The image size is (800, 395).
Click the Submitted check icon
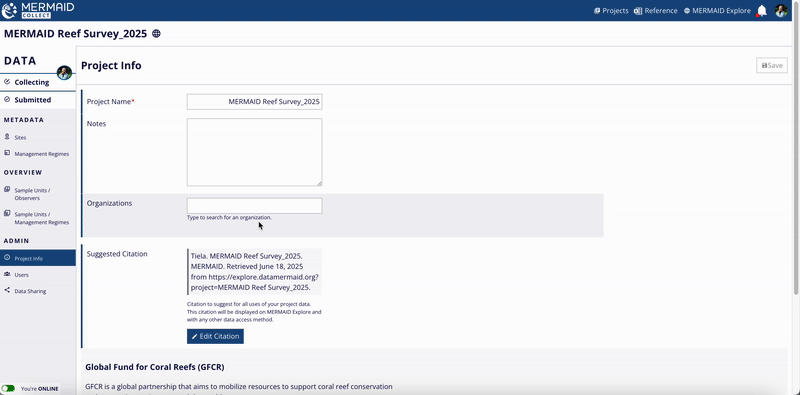[x=7, y=100]
